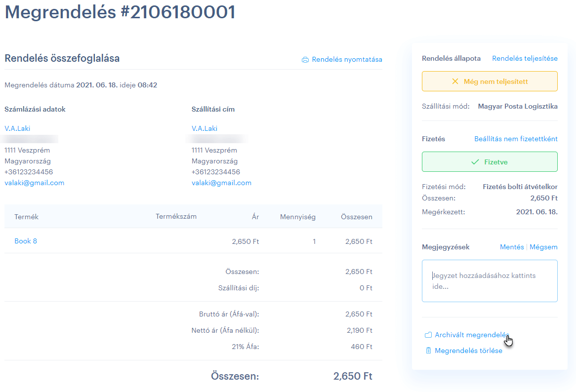
Task: Click Fizetés bolti átvételkor payment method text
Action: pyautogui.click(x=520, y=187)
